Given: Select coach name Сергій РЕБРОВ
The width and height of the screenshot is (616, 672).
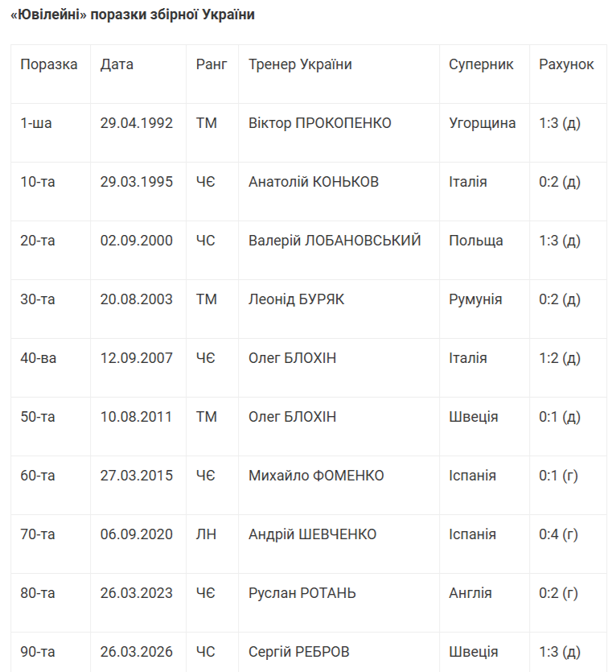Looking at the screenshot, I should click(x=299, y=652).
